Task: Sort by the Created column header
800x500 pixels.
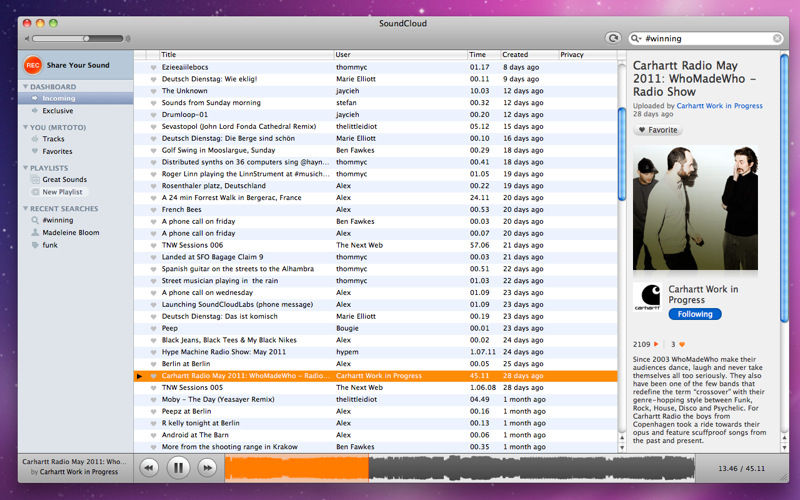Action: point(529,55)
